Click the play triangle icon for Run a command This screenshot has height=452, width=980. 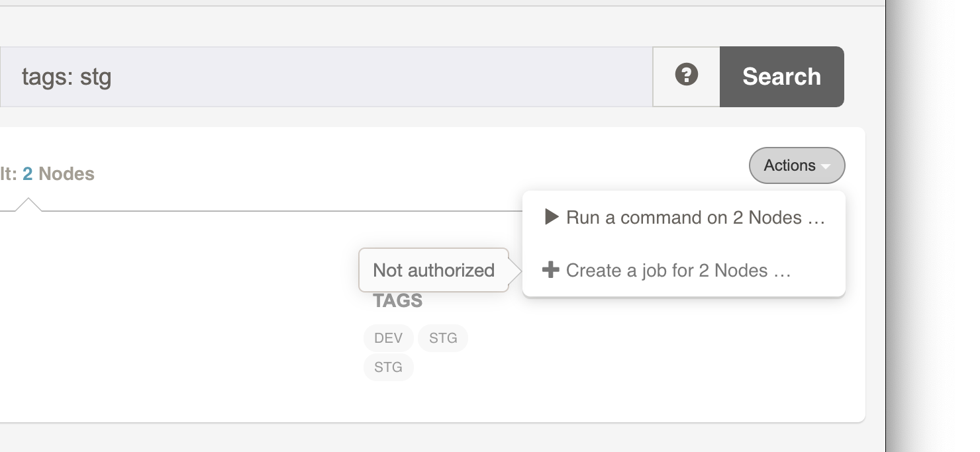551,217
